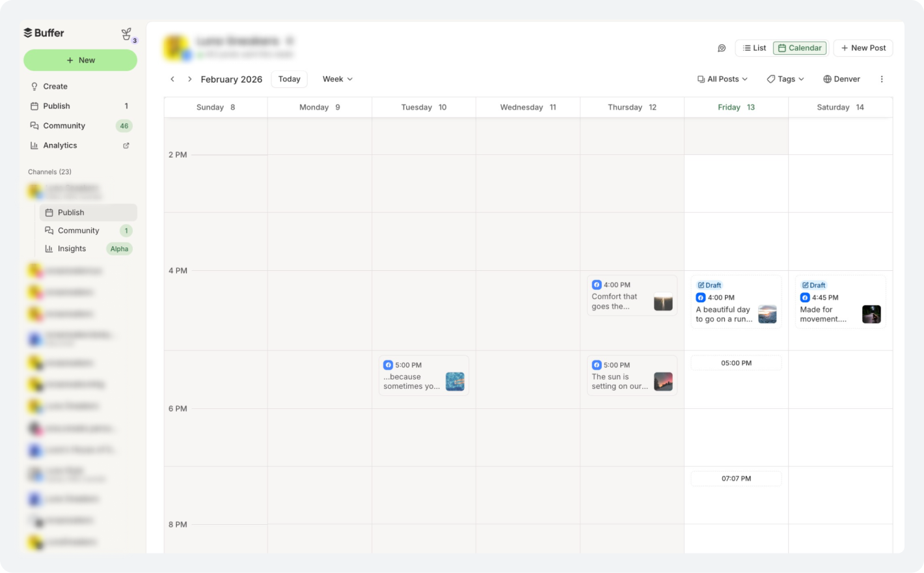Click the thumbnail on 'A beautiful day' draft
Screen dimensions: 924x573
[x=767, y=314]
